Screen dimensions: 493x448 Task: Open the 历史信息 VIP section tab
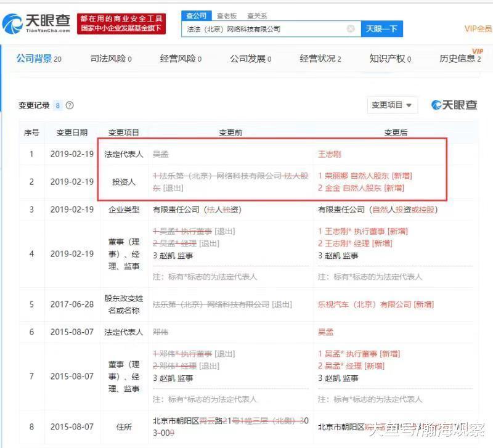[460, 59]
